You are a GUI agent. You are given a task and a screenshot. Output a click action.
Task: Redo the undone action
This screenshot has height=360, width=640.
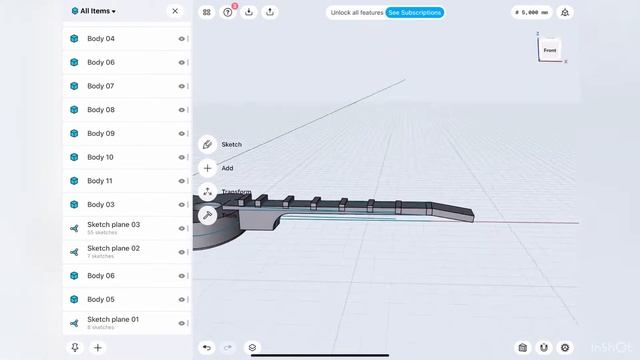point(228,348)
